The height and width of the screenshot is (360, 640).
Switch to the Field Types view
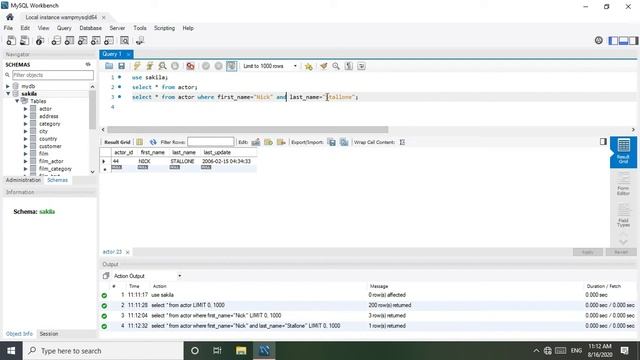623,216
